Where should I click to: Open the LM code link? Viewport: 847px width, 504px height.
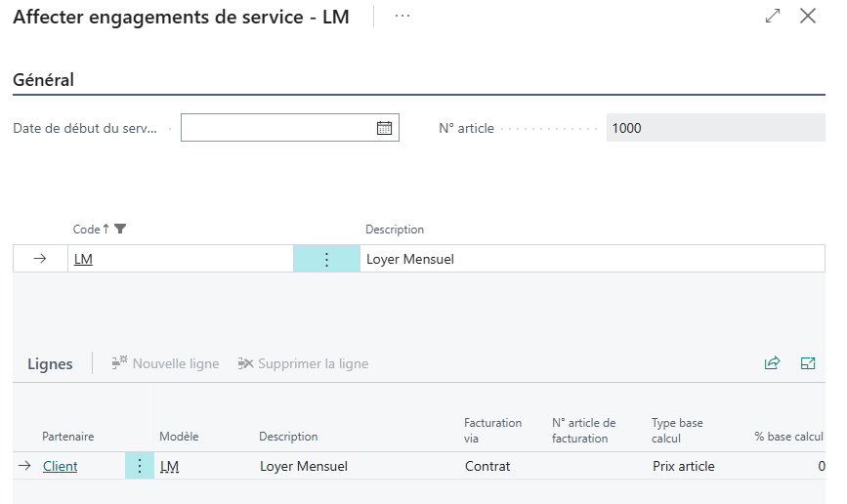[x=83, y=259]
